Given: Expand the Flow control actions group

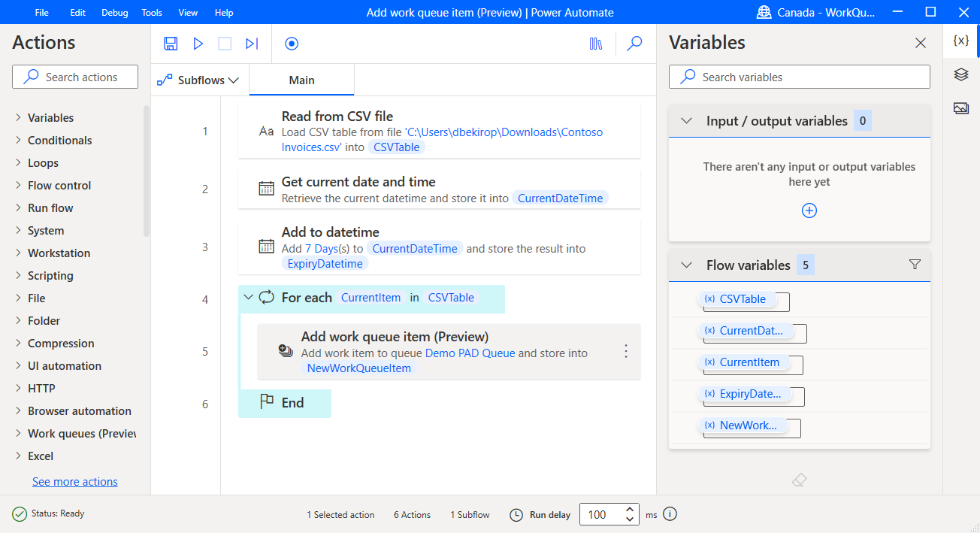Looking at the screenshot, I should [18, 185].
